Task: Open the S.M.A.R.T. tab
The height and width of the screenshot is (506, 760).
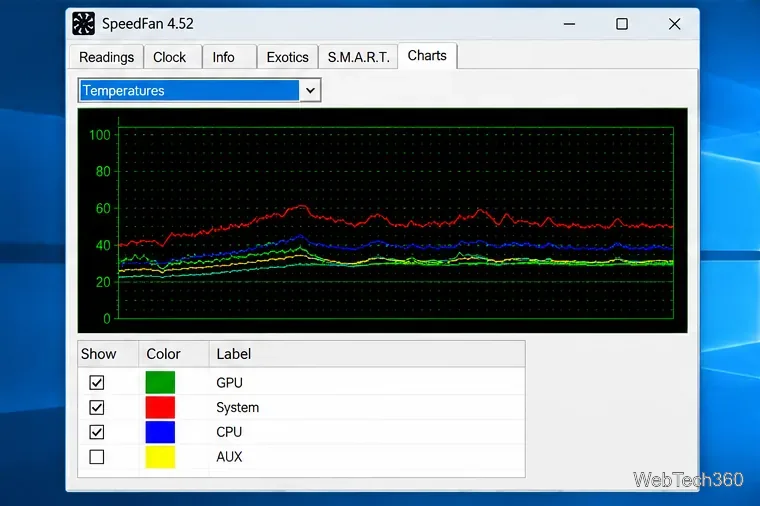Action: pos(358,57)
